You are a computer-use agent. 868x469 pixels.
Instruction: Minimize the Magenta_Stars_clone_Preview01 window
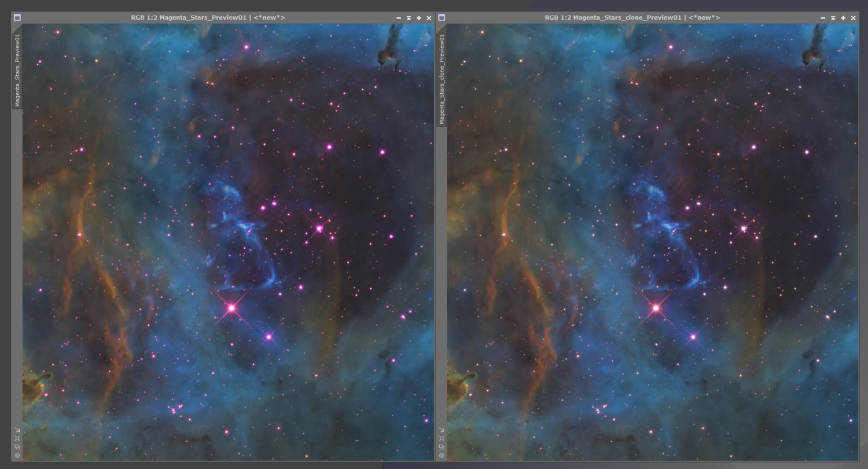click(823, 18)
